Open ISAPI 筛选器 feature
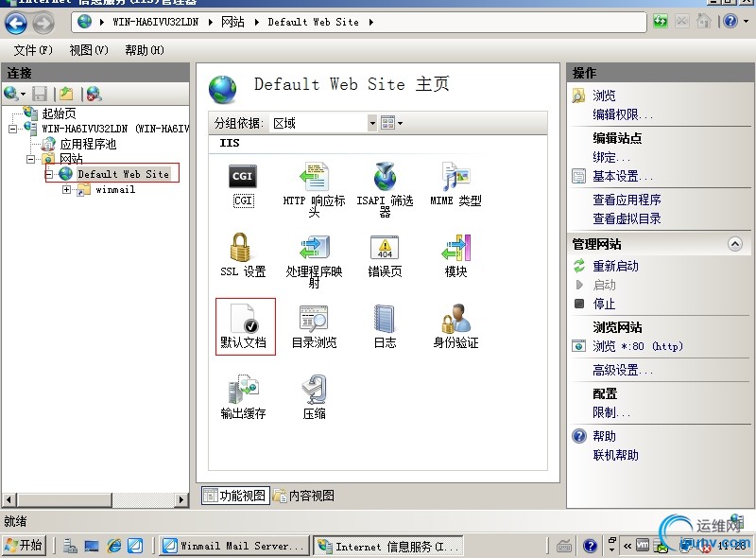Screen dimensions: 756x558 (x=385, y=189)
